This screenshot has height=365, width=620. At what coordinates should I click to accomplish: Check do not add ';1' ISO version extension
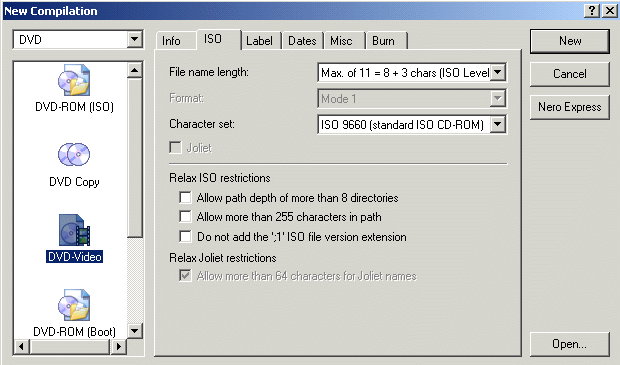pos(185,236)
